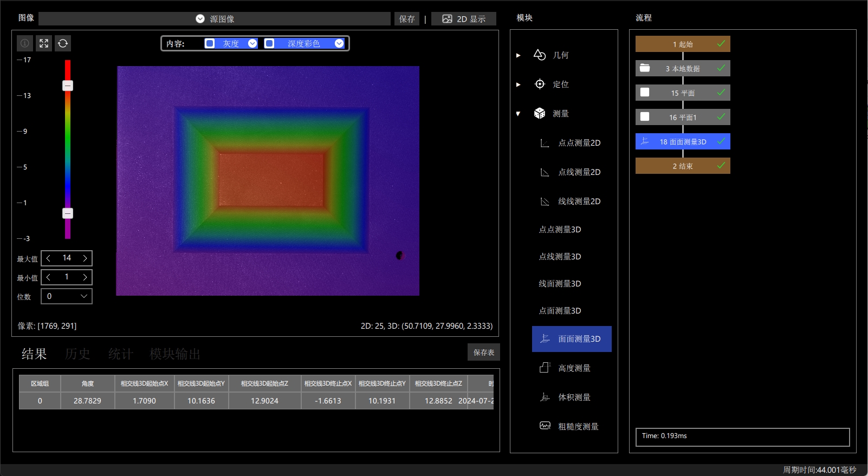Switch to the 模块输出 tab
Screen dimensions: 868x476
click(175, 354)
